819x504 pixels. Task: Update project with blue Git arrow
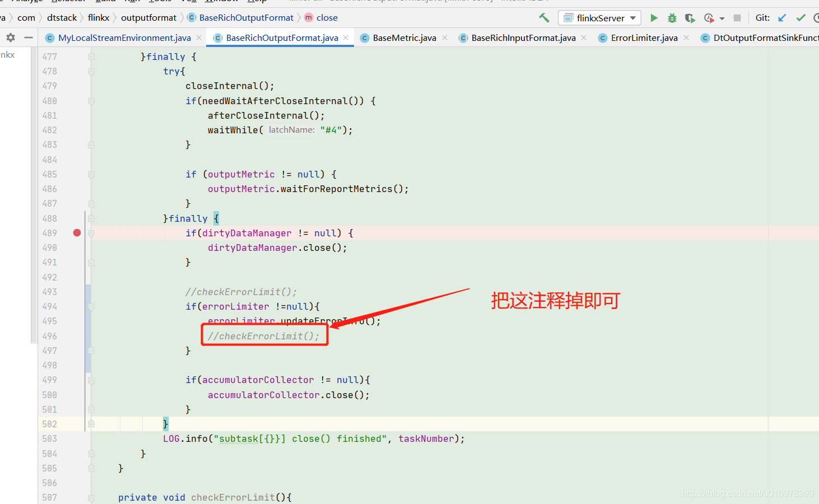click(x=783, y=18)
